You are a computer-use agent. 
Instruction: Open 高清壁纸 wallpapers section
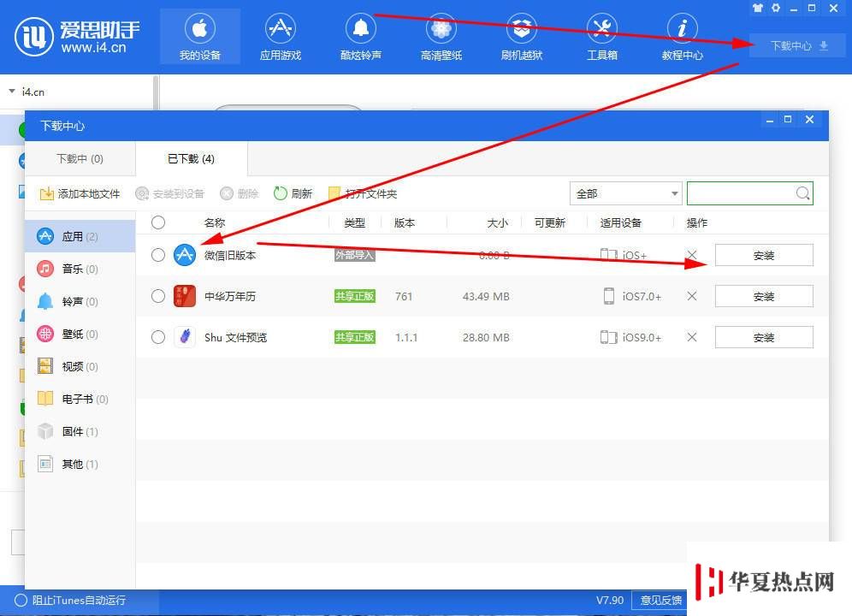coord(441,37)
